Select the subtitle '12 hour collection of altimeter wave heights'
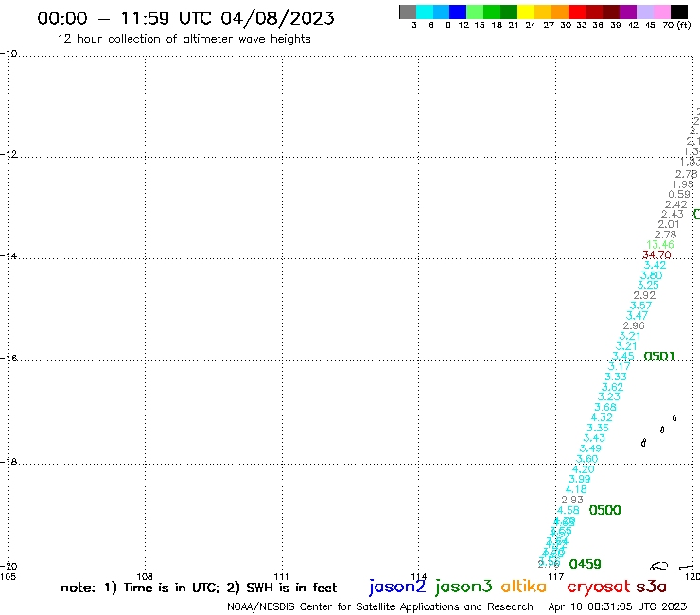The image size is (700, 615). 184,39
